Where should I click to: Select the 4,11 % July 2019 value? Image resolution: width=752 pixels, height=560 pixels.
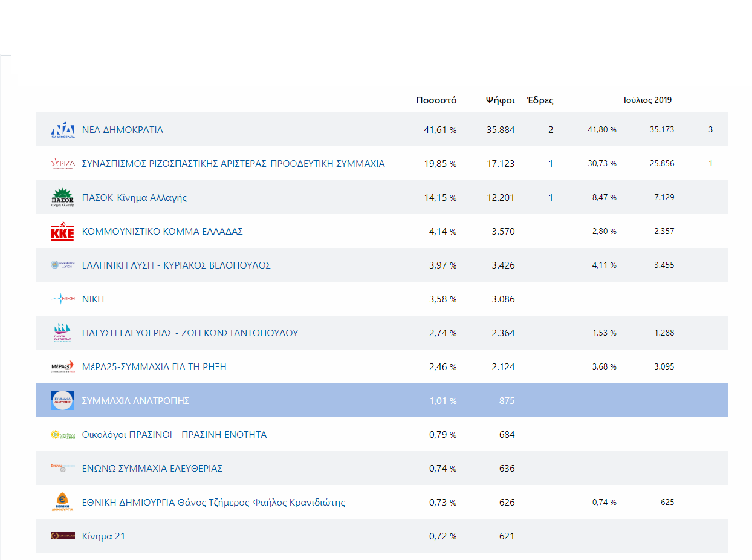pos(605,265)
